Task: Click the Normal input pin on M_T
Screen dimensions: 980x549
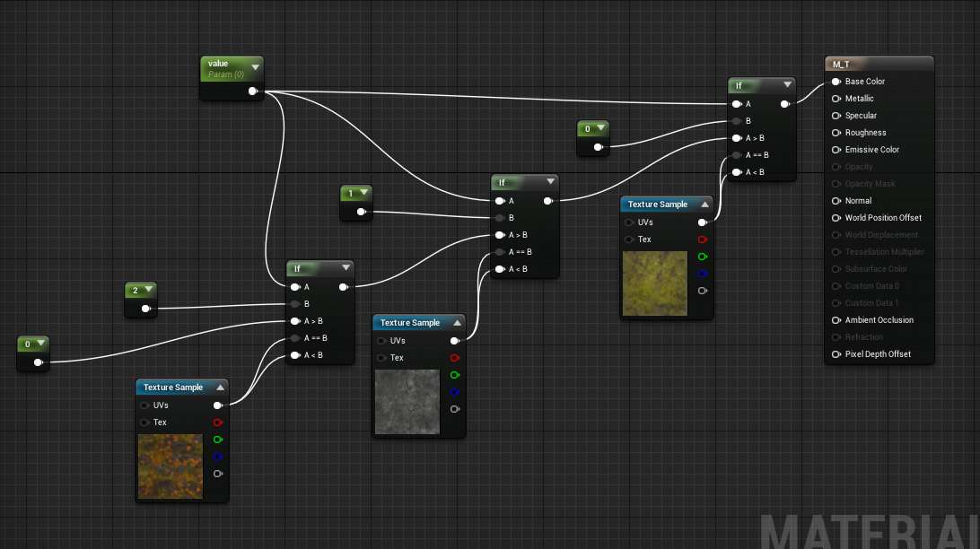Action: point(836,201)
